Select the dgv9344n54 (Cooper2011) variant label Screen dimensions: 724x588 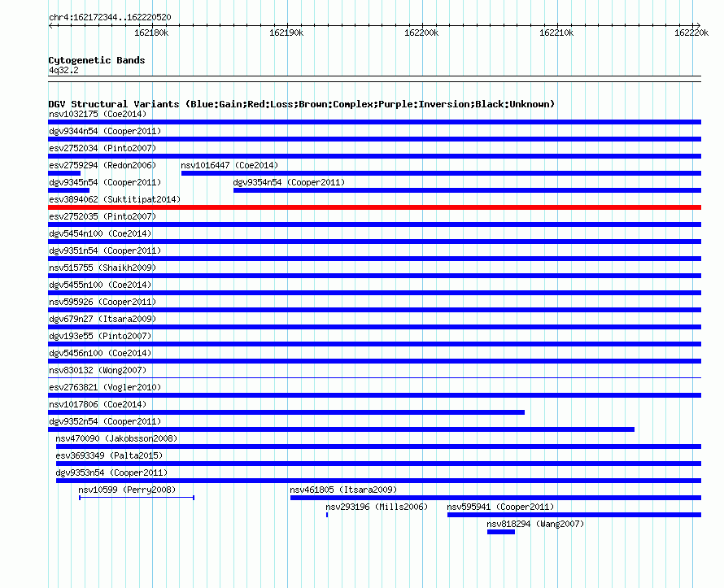click(x=105, y=131)
